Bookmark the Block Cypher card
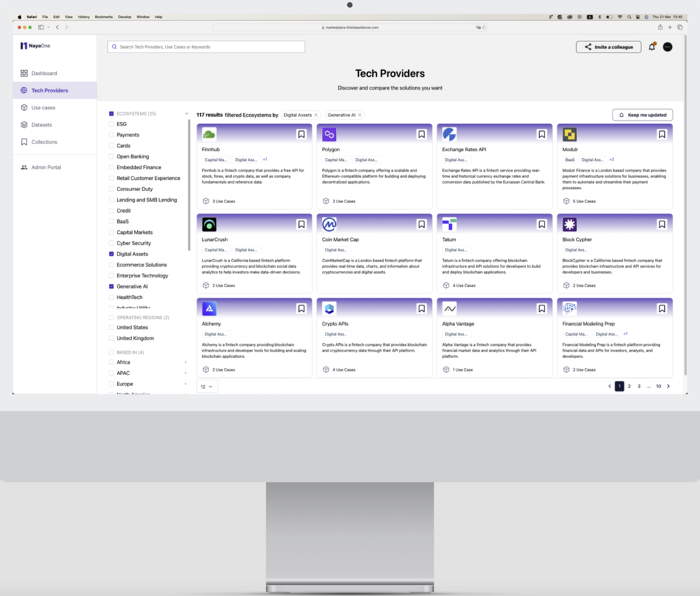Image resolution: width=700 pixels, height=596 pixels. (662, 224)
